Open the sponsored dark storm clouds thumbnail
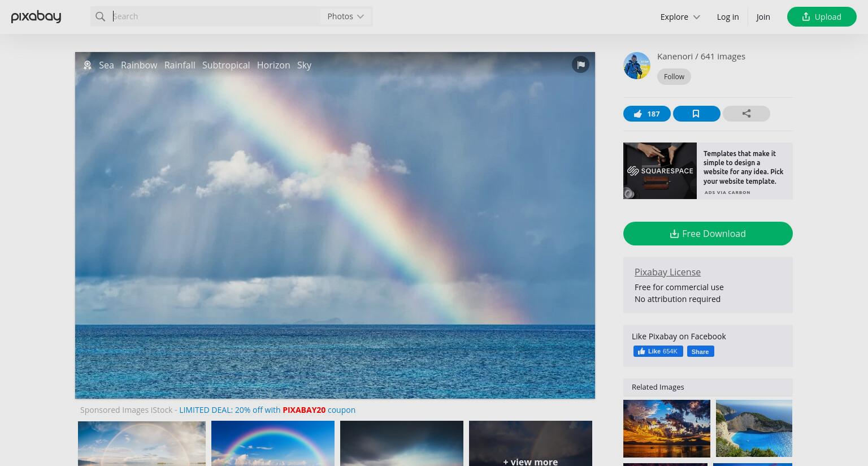 [402, 443]
